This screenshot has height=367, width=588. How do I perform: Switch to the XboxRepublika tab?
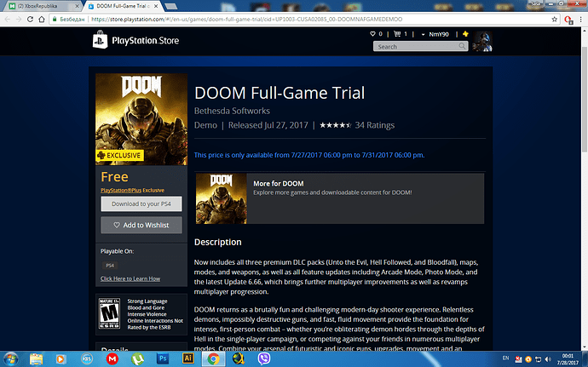tap(43, 6)
